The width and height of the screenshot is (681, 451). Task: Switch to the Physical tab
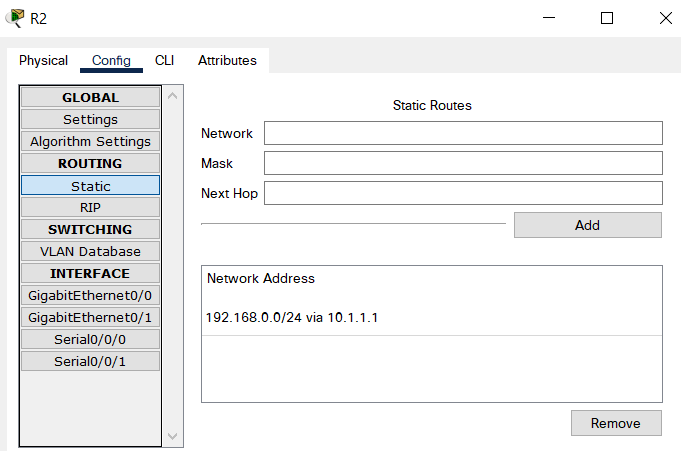(x=43, y=60)
